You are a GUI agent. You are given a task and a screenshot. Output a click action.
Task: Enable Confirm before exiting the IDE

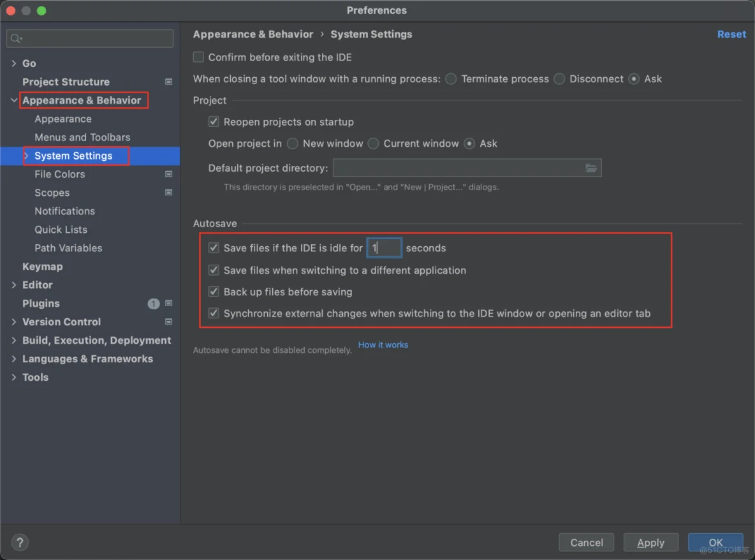[199, 57]
